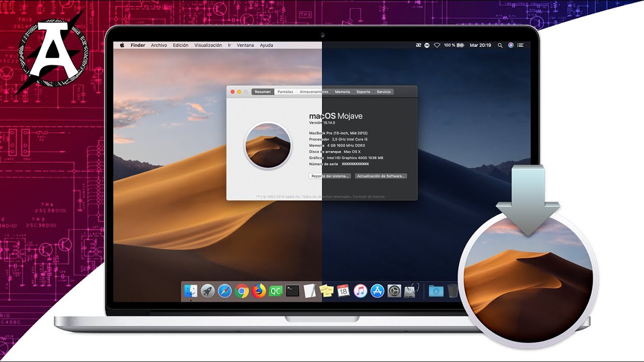Click the Apple logo menu

(122, 45)
